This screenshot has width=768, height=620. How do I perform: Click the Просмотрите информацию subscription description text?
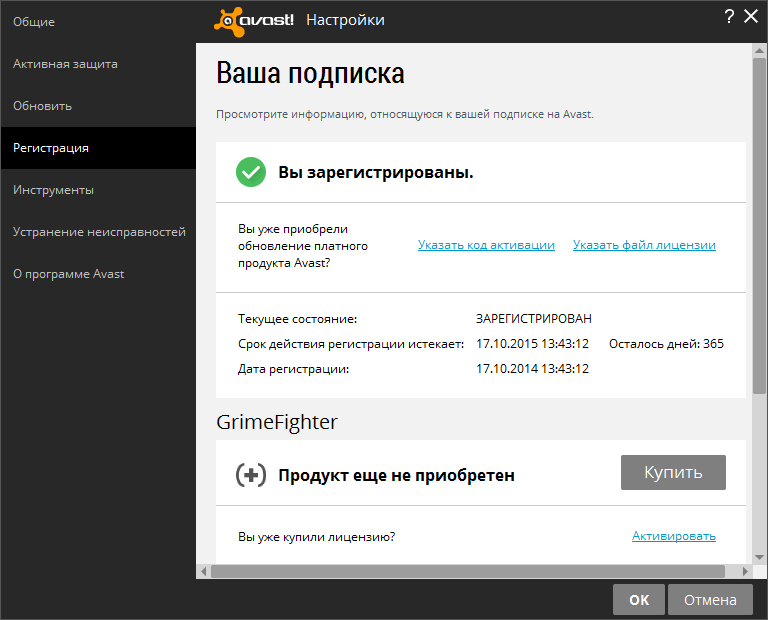tap(405, 114)
